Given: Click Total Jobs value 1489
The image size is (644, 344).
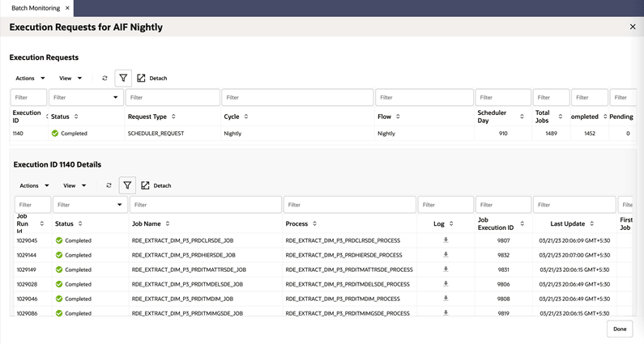Looking at the screenshot, I should click(x=551, y=134).
